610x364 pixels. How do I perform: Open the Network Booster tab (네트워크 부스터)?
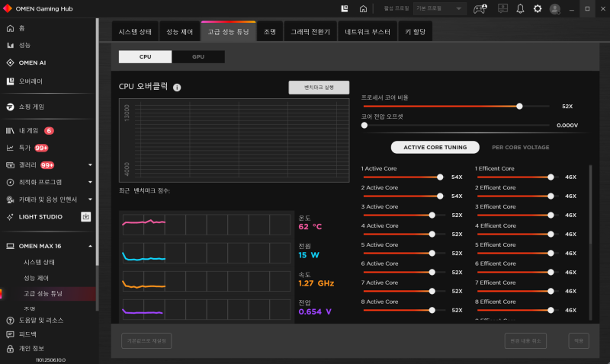368,31
